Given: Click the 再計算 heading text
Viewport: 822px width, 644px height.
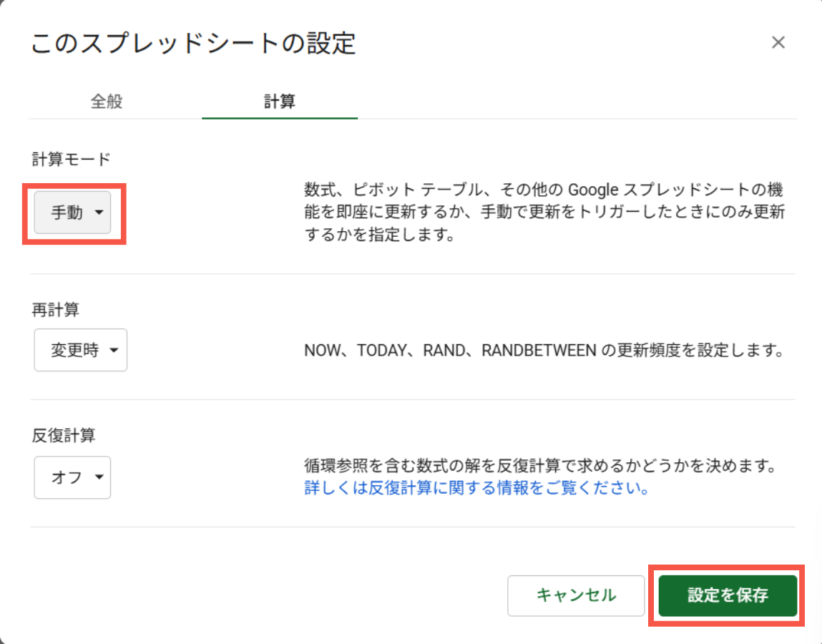Looking at the screenshot, I should pos(56,309).
